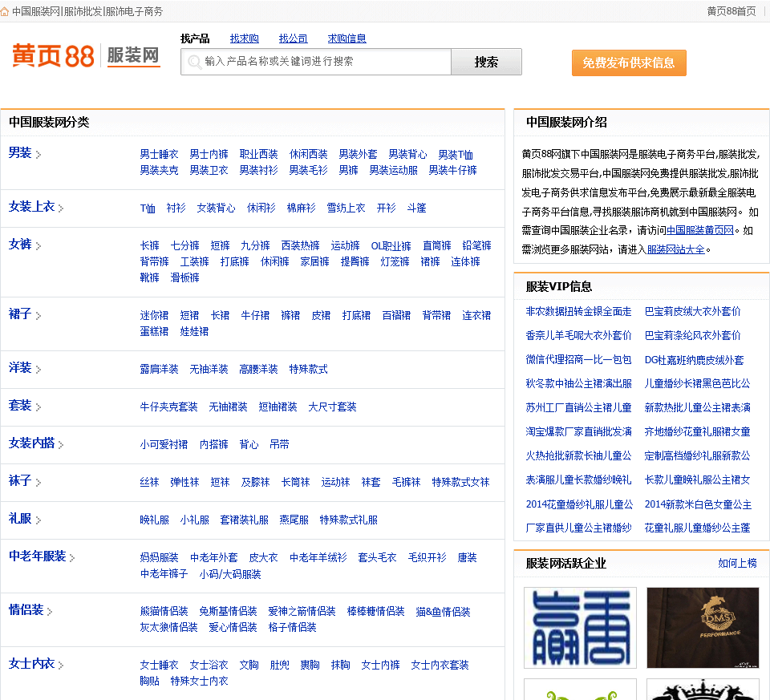Open the 女士内衣套装 link
770x700 pixels.
(x=440, y=665)
